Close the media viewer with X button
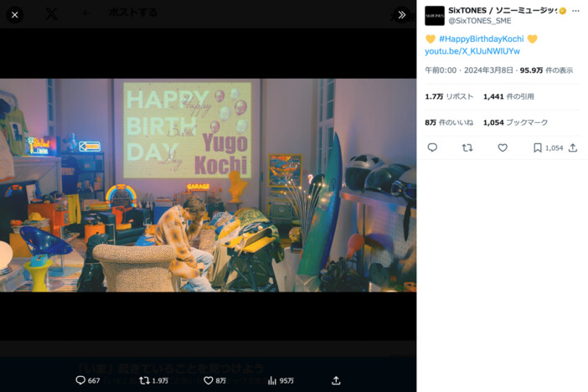Image resolution: width=588 pixels, height=392 pixels. point(14,15)
